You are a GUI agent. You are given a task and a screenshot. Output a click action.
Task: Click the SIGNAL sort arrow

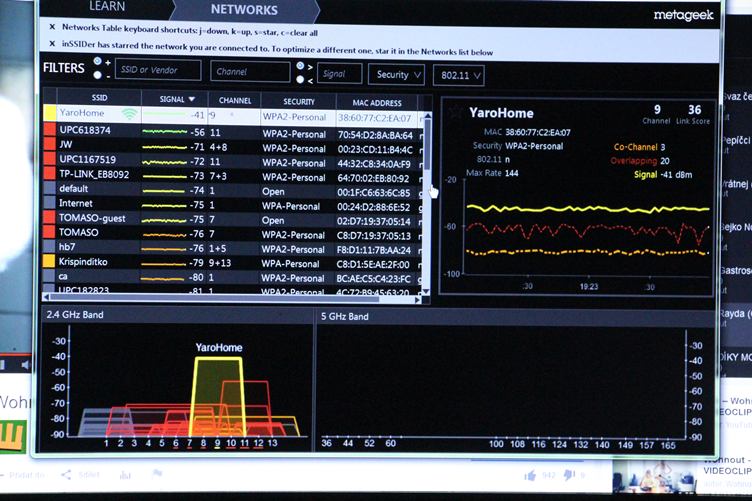(192, 99)
